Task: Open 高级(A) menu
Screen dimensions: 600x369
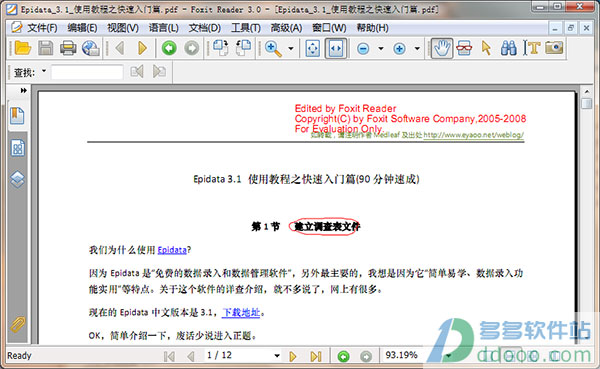Action: pos(286,28)
